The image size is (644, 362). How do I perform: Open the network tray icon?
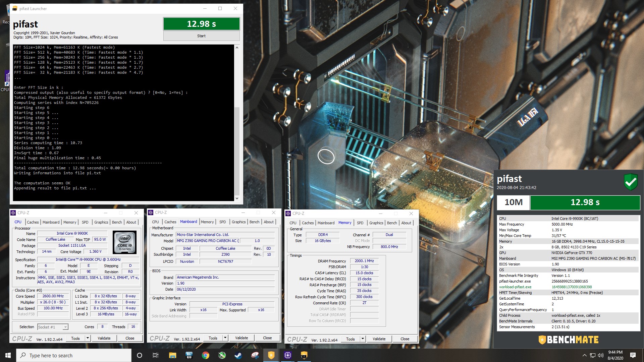coord(593,355)
